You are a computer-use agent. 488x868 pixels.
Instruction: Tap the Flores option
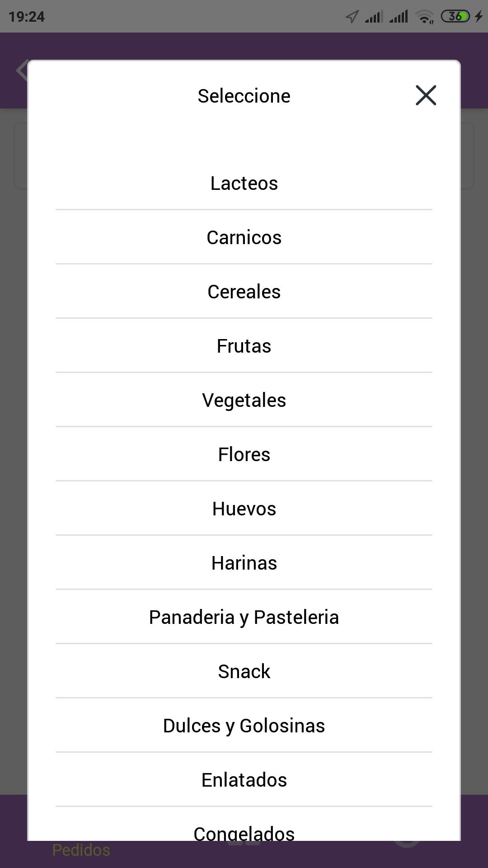point(244,454)
